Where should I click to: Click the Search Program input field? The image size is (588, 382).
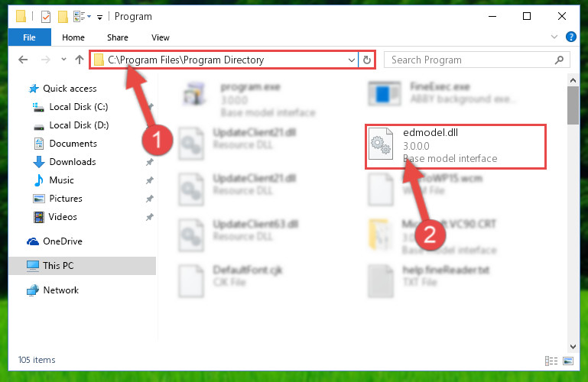tap(470, 60)
